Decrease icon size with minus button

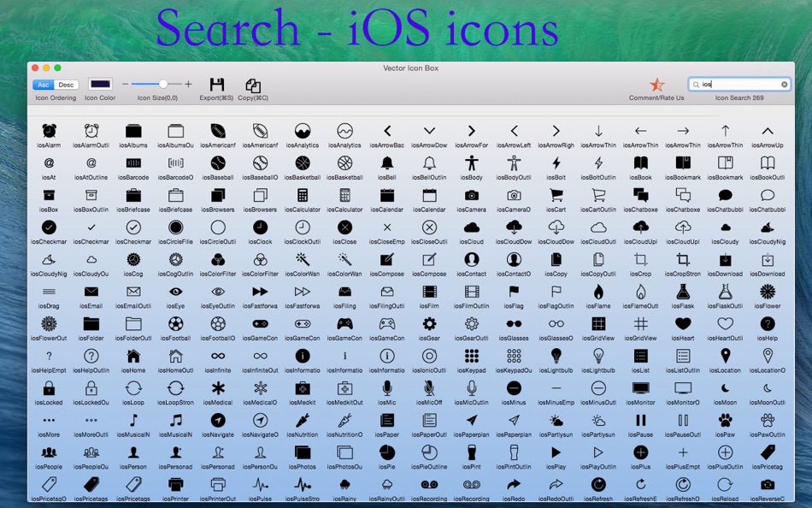(x=125, y=84)
